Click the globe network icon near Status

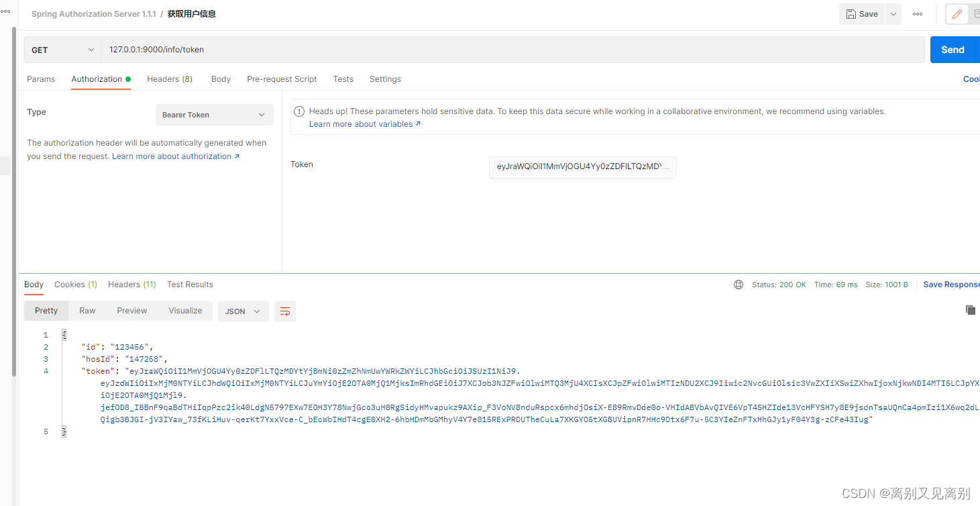click(x=739, y=285)
